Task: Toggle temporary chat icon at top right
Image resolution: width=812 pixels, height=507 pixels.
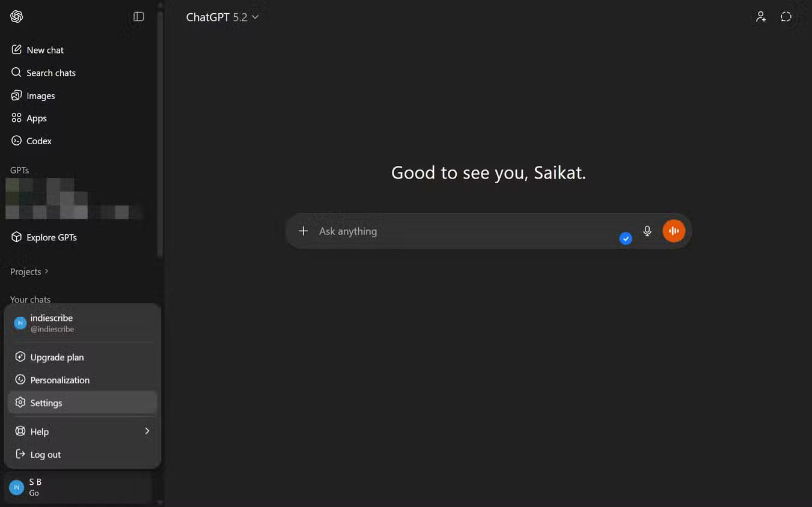Action: [x=786, y=17]
